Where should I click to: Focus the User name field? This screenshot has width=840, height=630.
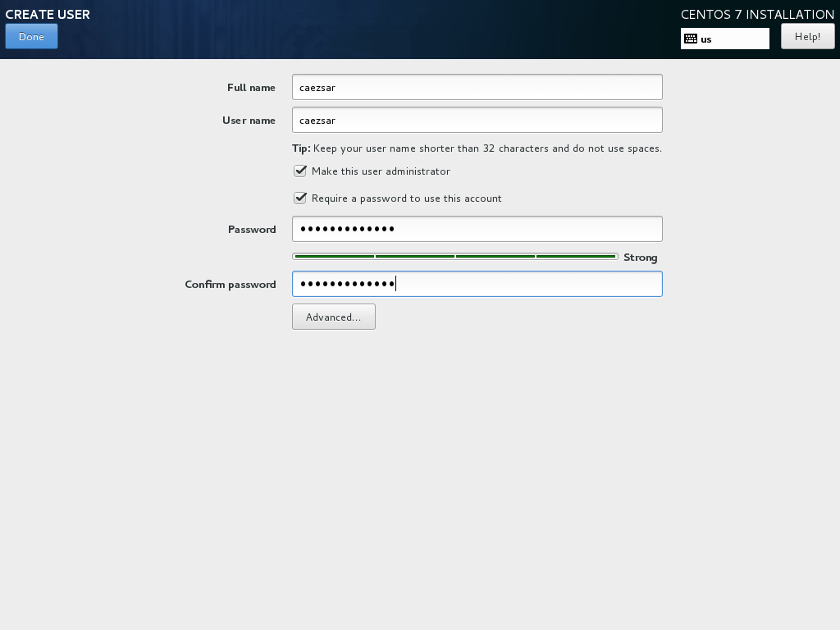click(x=477, y=119)
